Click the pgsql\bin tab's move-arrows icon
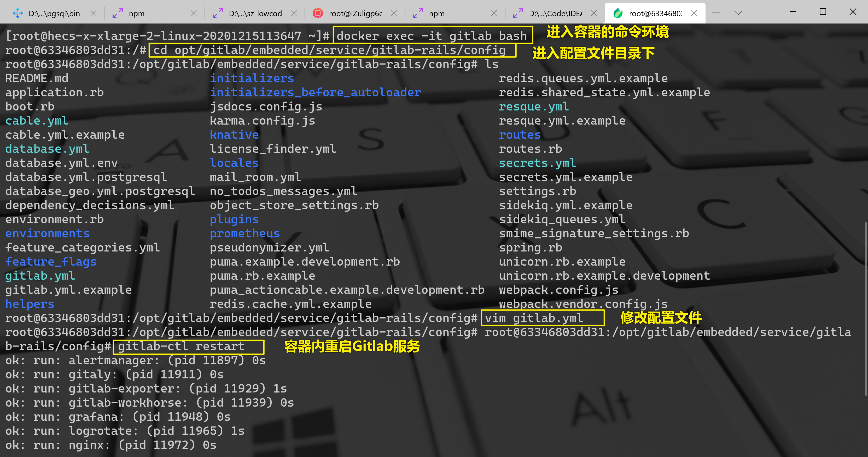 click(18, 14)
